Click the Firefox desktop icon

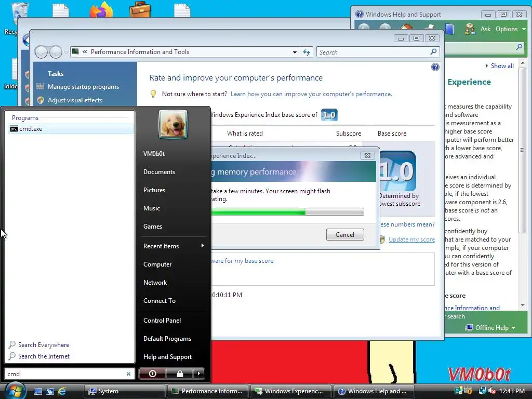pyautogui.click(x=101, y=9)
